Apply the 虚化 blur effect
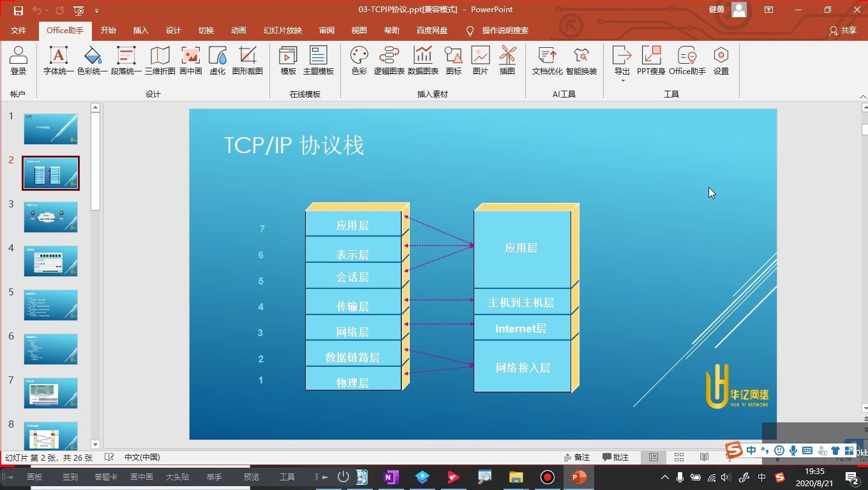Image resolution: width=868 pixels, height=490 pixels. [x=217, y=62]
